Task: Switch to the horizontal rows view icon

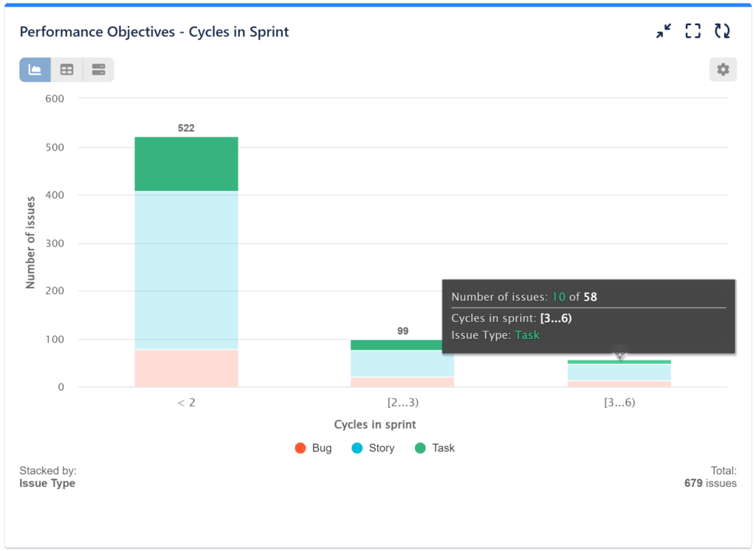Action: [98, 69]
